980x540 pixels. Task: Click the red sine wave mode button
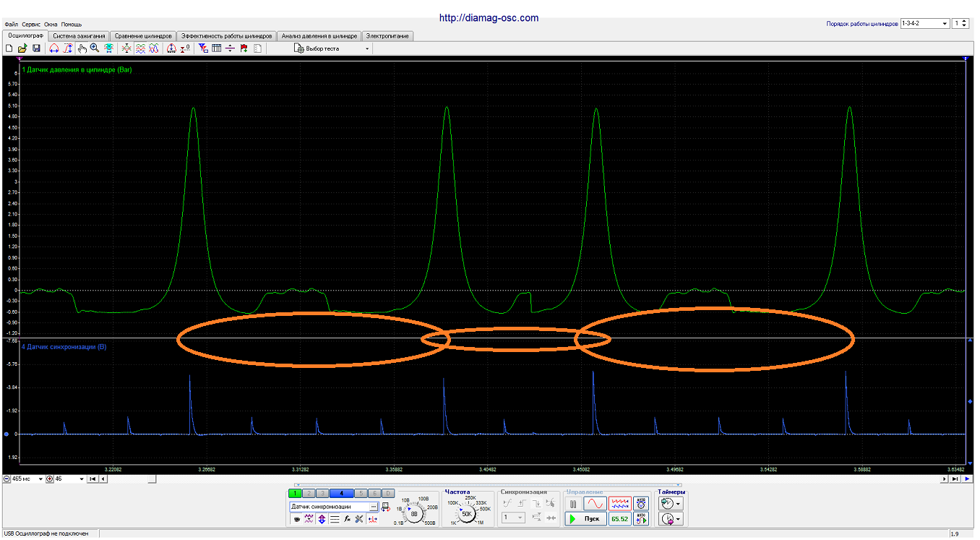pos(595,503)
